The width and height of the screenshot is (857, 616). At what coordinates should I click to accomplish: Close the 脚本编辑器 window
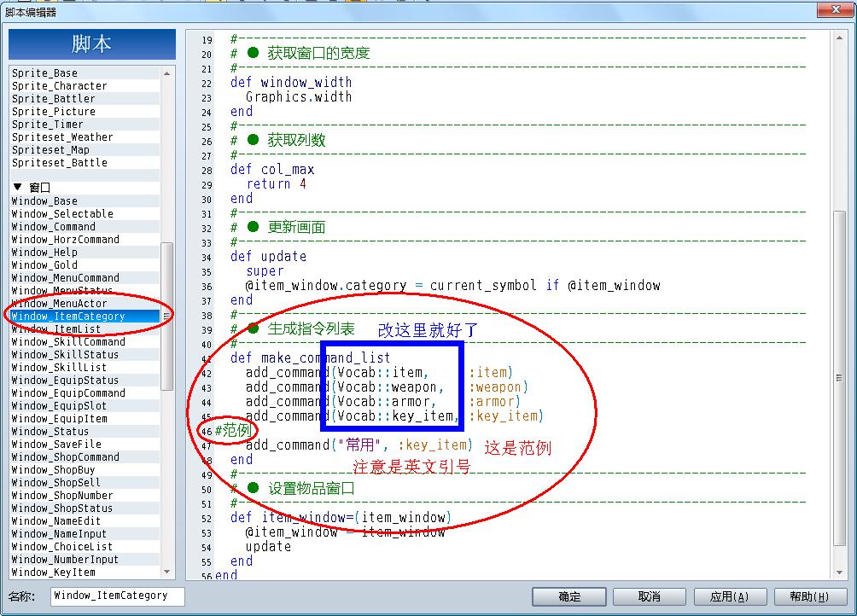pyautogui.click(x=836, y=9)
